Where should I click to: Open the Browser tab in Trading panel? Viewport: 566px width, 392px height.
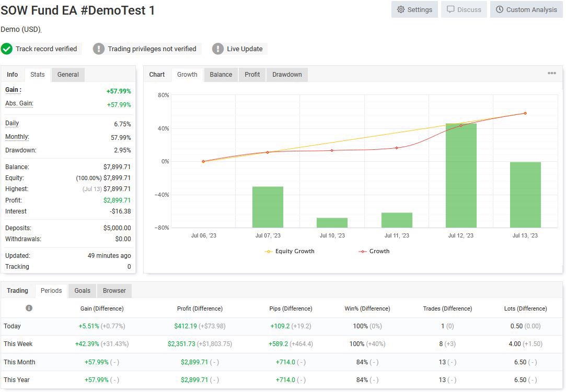click(x=114, y=291)
